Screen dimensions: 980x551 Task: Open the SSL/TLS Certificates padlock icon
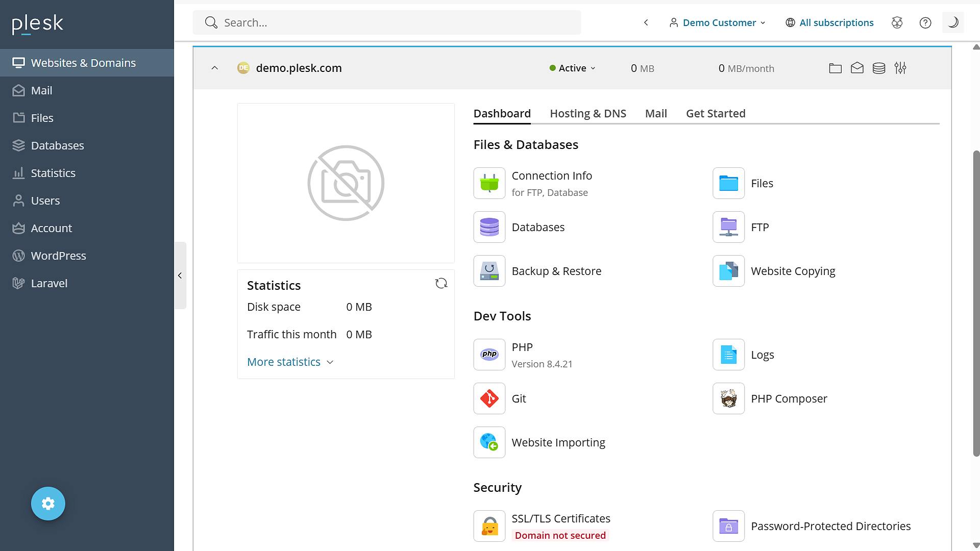pyautogui.click(x=489, y=526)
